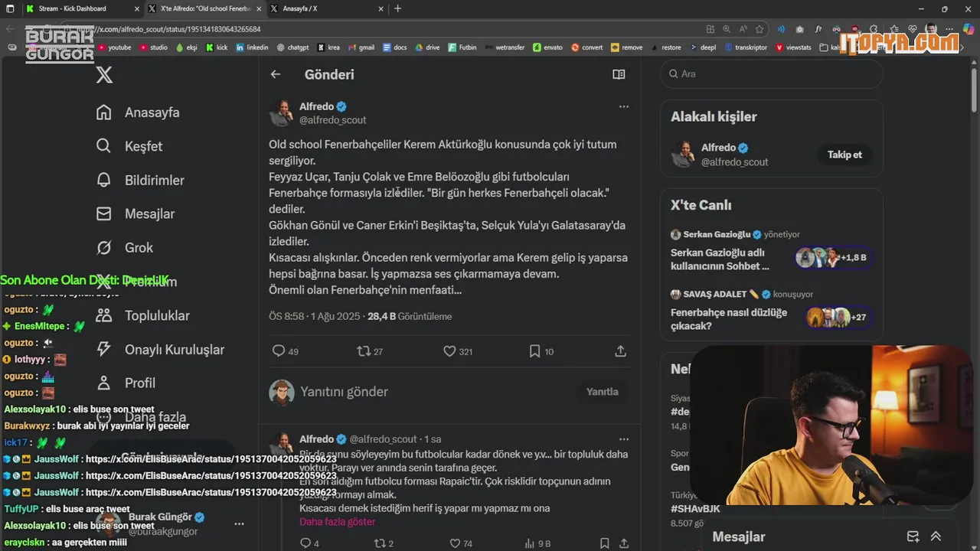980x551 pixels.
Task: Open Keşfet in the sidebar
Action: tap(129, 146)
